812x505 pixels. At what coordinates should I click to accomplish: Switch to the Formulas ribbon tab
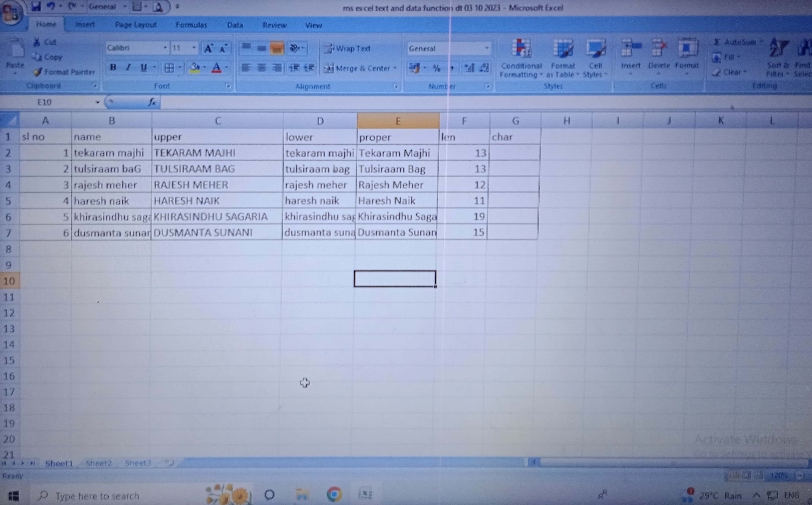(x=191, y=25)
